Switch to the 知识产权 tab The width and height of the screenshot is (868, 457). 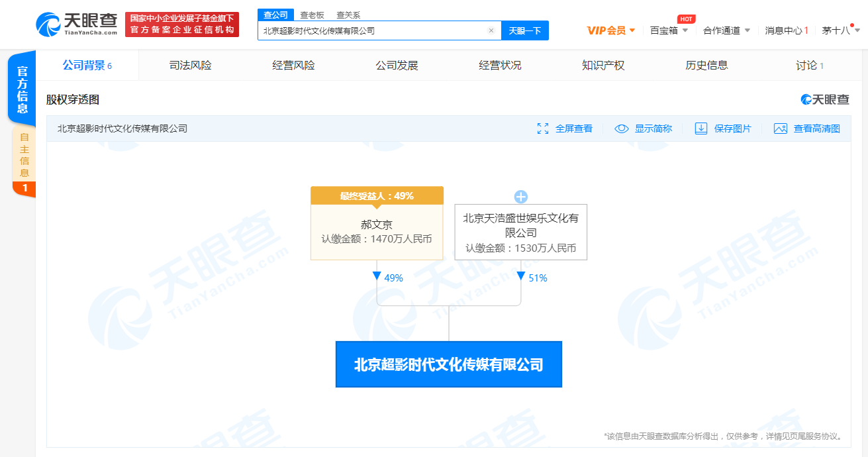coord(604,65)
